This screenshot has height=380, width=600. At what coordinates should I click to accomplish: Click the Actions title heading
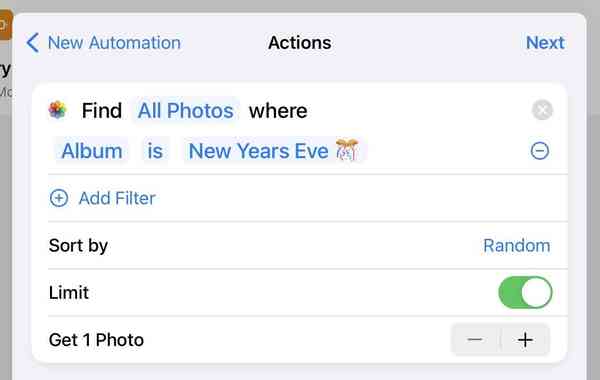tap(300, 42)
